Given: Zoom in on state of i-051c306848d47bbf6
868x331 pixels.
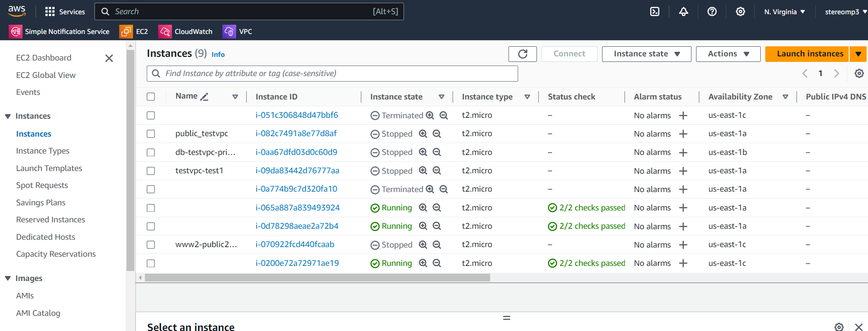Looking at the screenshot, I should click(430, 116).
